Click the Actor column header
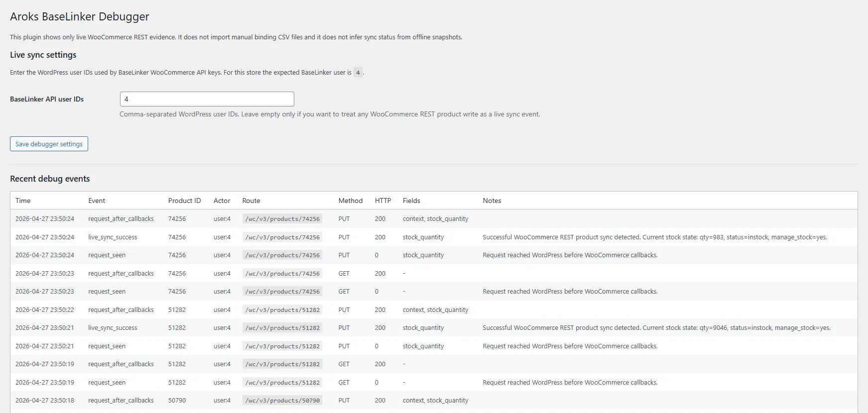Viewport: 868px width, 413px height. click(x=222, y=201)
